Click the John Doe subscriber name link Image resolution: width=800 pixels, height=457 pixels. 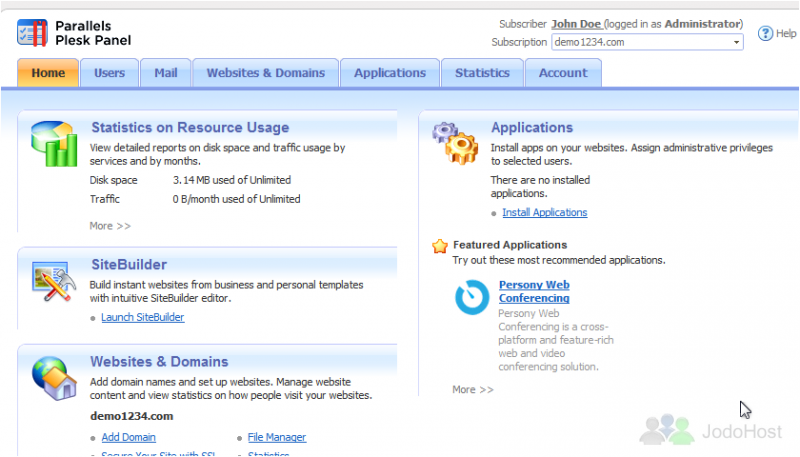pos(577,23)
